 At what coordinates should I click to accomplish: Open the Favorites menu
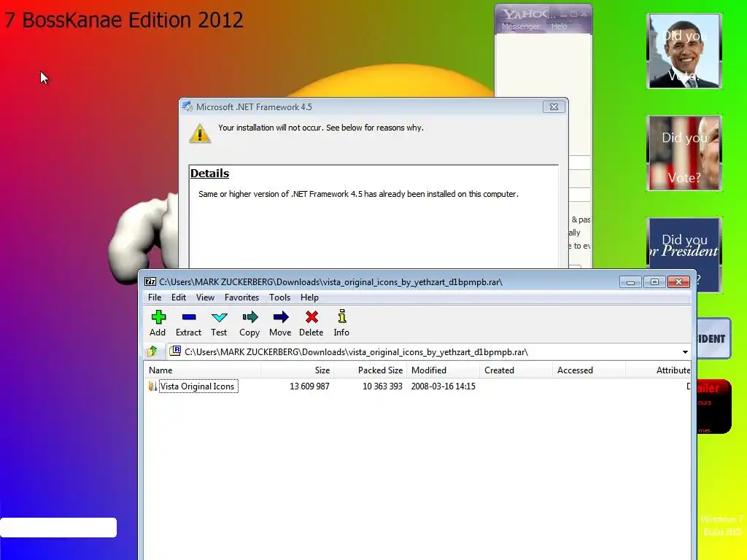241,297
